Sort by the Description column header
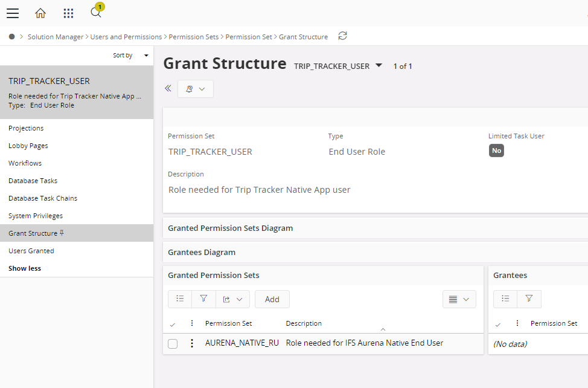 (304, 324)
